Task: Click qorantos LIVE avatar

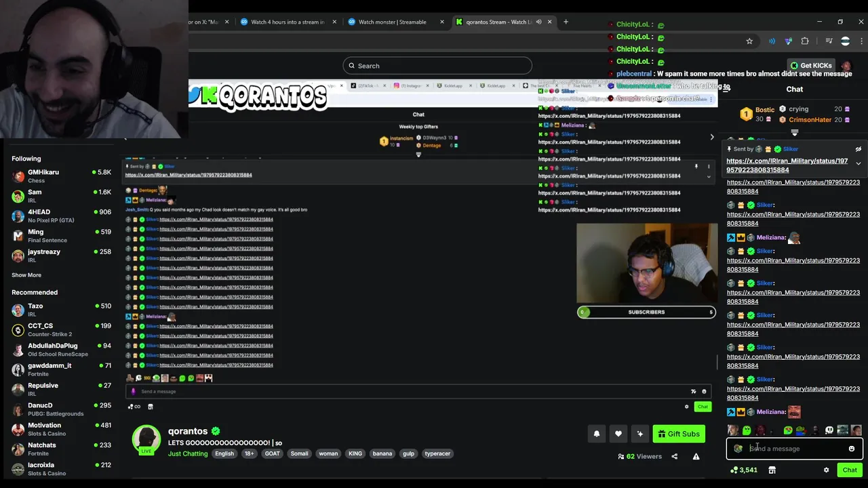Action: [x=146, y=440]
